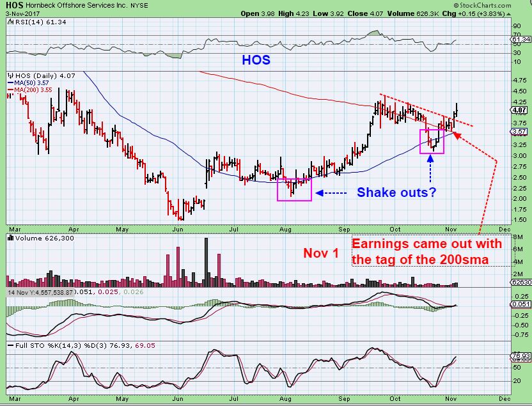Click the 90 RSI axis label
532x406 pixels.
(517, 26)
